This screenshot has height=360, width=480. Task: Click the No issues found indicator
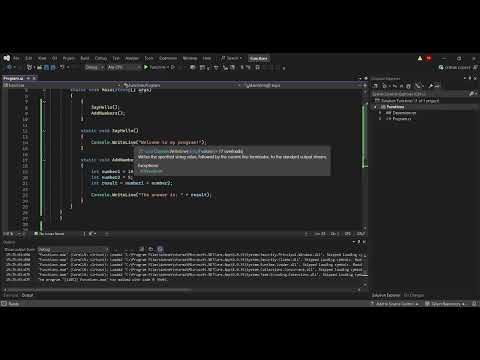[49, 234]
